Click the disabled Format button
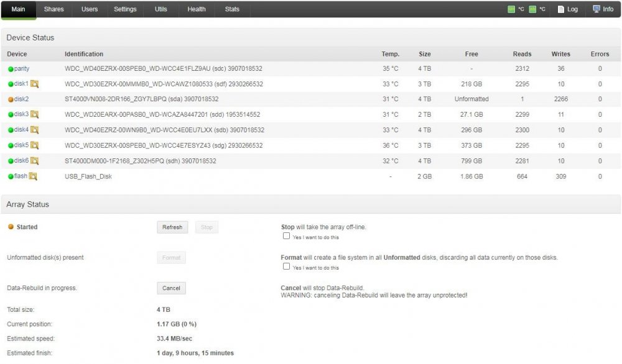 (x=172, y=258)
